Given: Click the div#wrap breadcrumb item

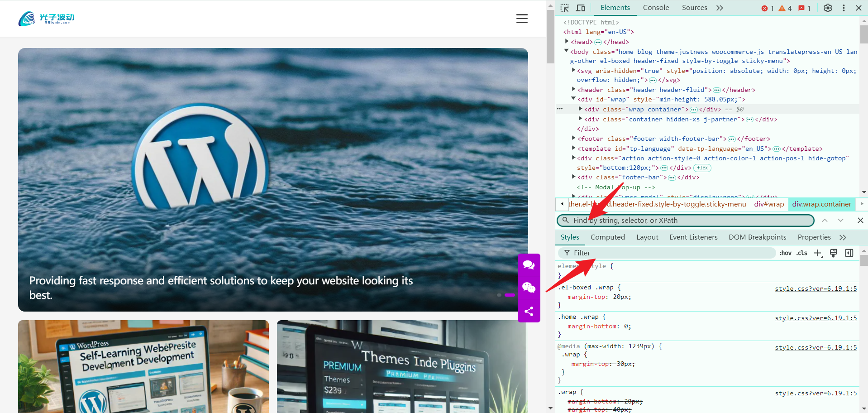Looking at the screenshot, I should (x=769, y=204).
